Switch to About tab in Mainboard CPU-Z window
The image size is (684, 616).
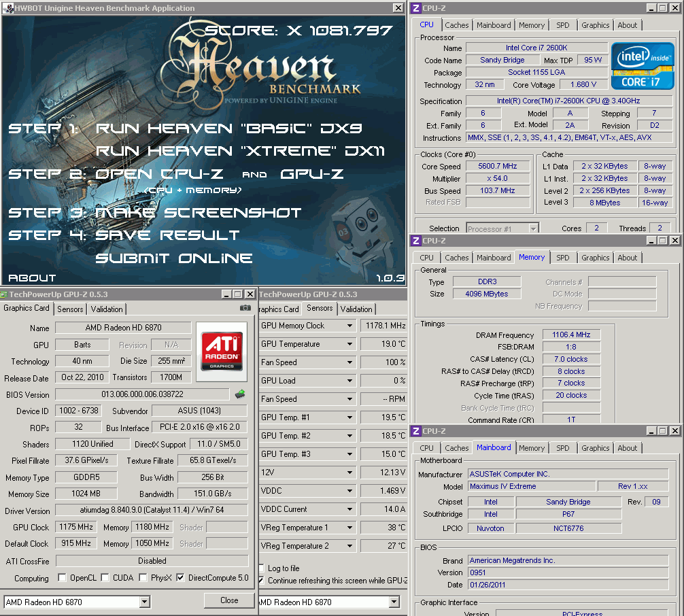point(628,448)
